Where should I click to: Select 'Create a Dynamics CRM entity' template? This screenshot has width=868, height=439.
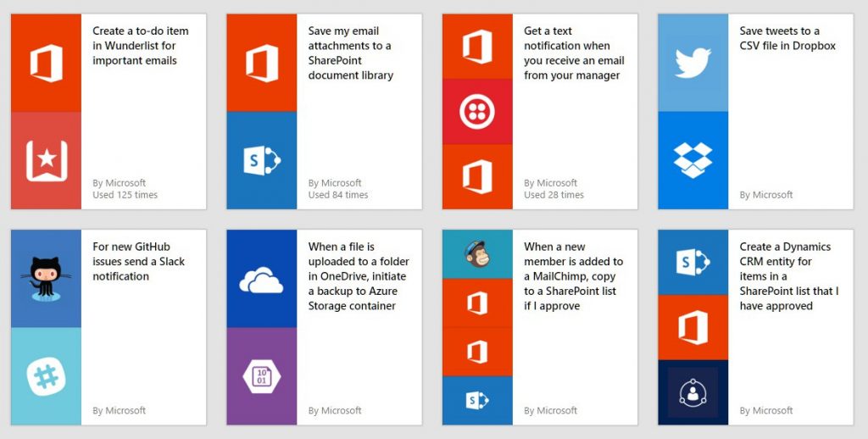(789, 276)
